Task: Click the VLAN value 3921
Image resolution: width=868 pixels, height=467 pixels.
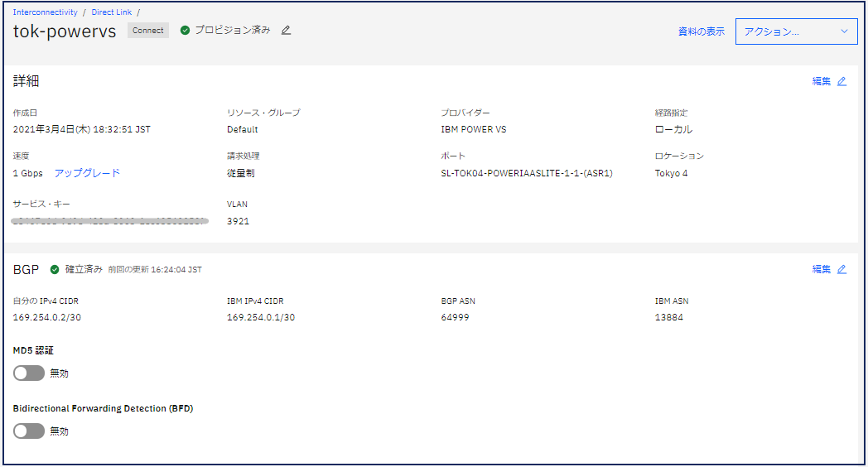Action: (238, 221)
